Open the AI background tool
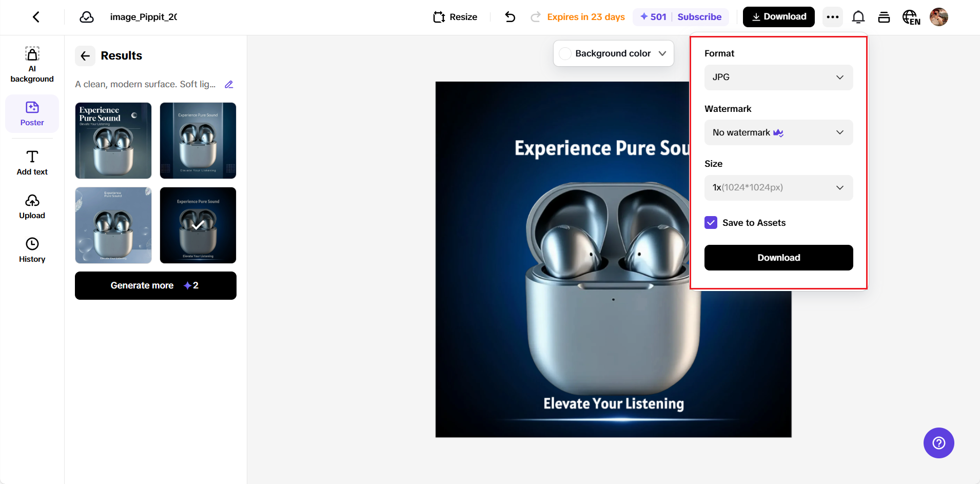Viewport: 980px width, 484px height. pos(32,65)
